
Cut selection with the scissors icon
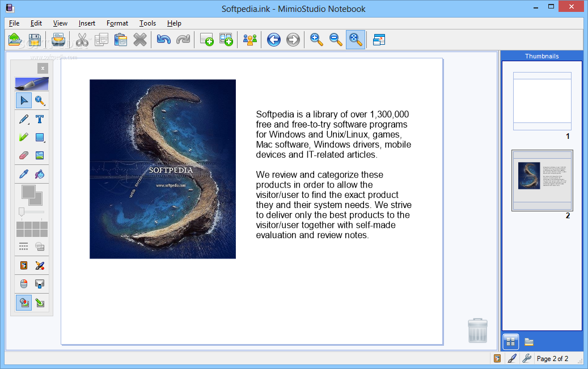pos(82,39)
